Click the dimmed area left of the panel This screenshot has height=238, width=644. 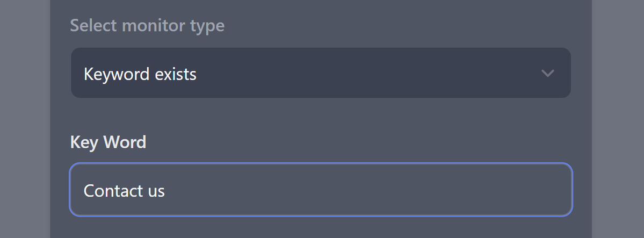pyautogui.click(x=25, y=119)
